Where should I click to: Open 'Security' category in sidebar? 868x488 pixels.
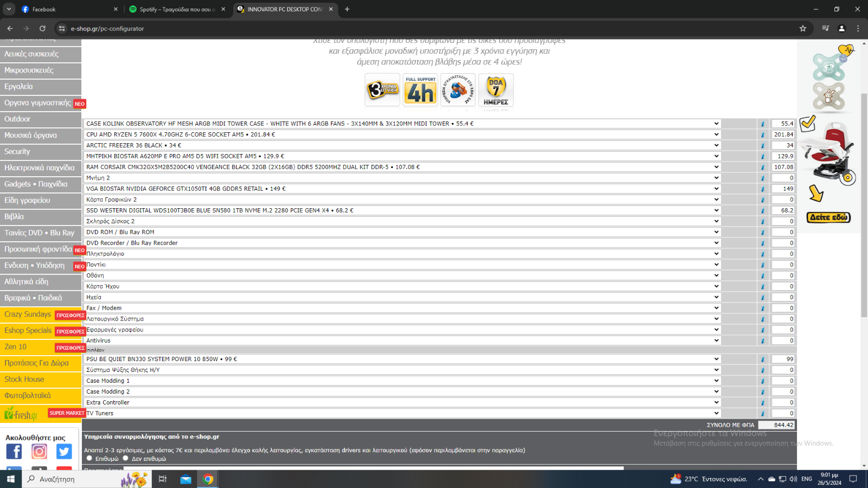click(41, 152)
